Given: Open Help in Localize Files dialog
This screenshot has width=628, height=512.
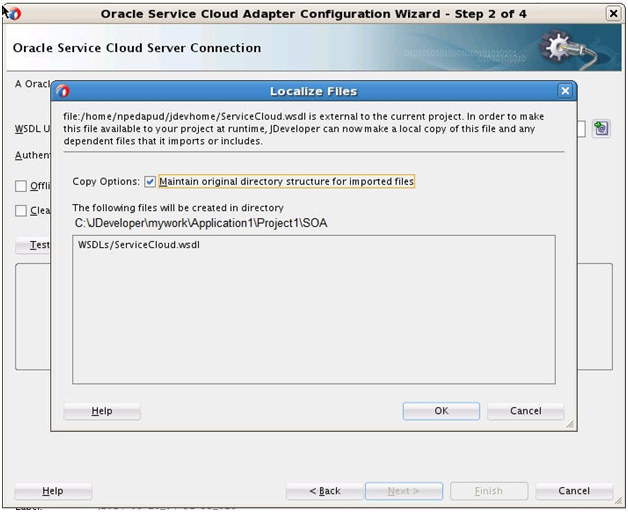Looking at the screenshot, I should (x=102, y=411).
